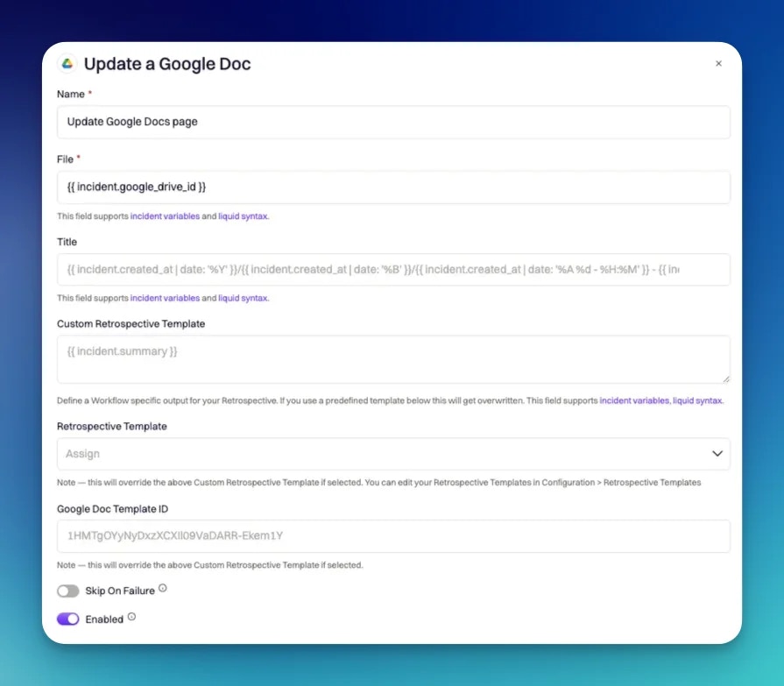Click the Title input field
The image size is (784, 686).
[x=393, y=270]
